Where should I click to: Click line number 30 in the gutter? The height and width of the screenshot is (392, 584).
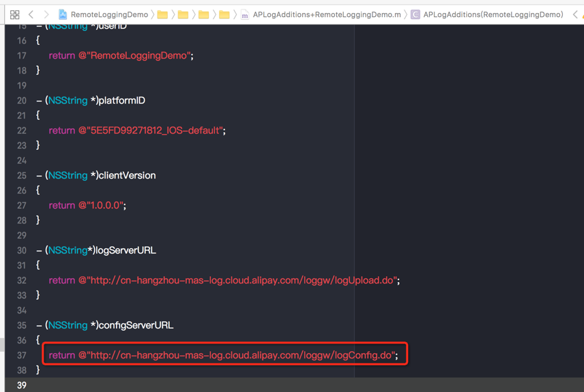coord(22,250)
